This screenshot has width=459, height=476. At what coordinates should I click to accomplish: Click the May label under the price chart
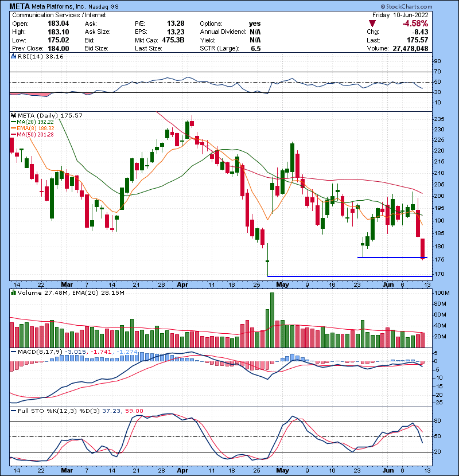click(x=282, y=285)
